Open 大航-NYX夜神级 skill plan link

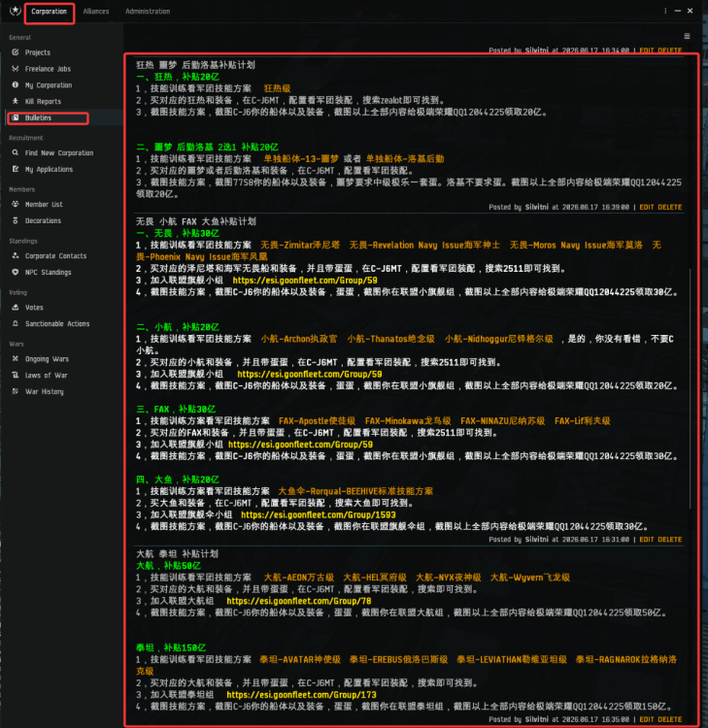[x=449, y=578]
